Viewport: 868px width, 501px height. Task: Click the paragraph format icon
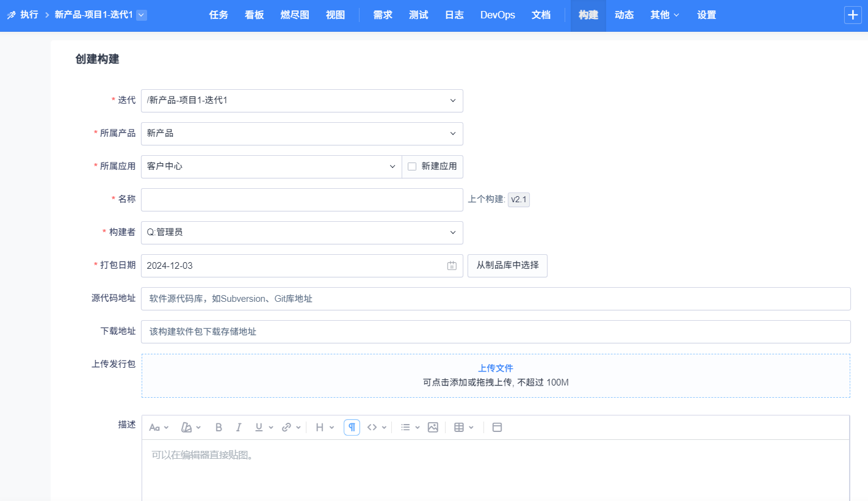352,428
